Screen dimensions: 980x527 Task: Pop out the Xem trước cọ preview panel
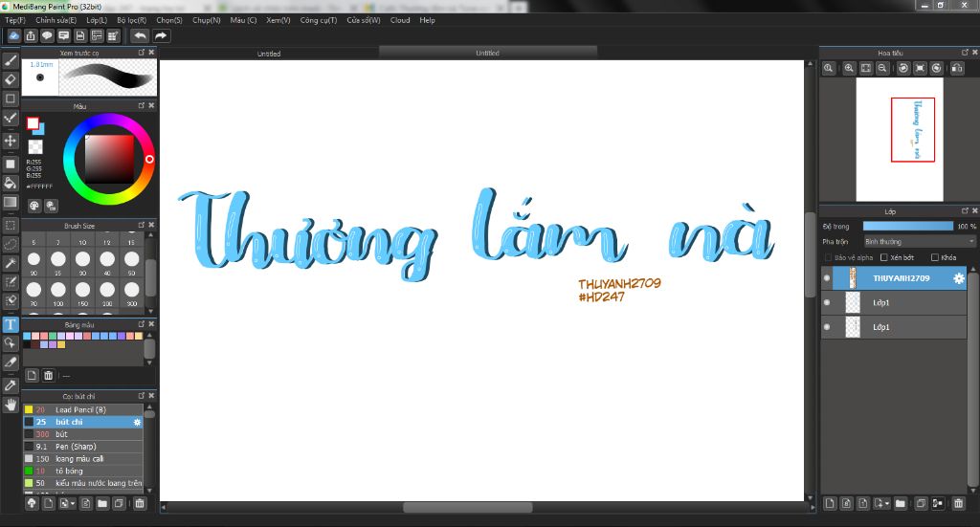[x=142, y=53]
